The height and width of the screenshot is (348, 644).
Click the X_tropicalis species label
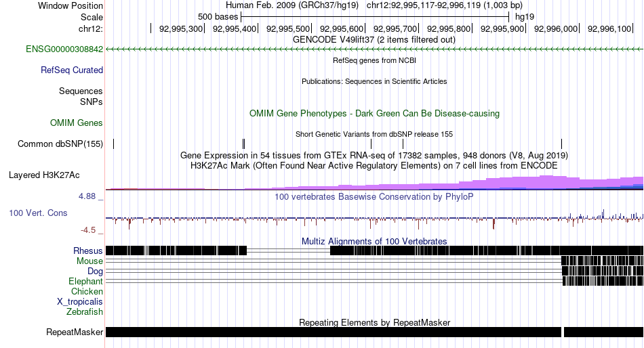(x=80, y=302)
